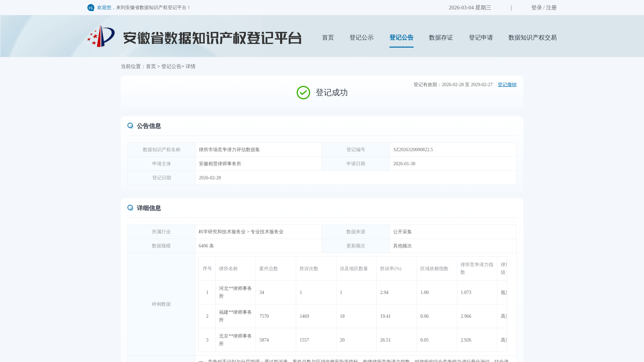
Task: Select applicant 安徽相贤律师事务所
Action: pyautogui.click(x=220, y=164)
